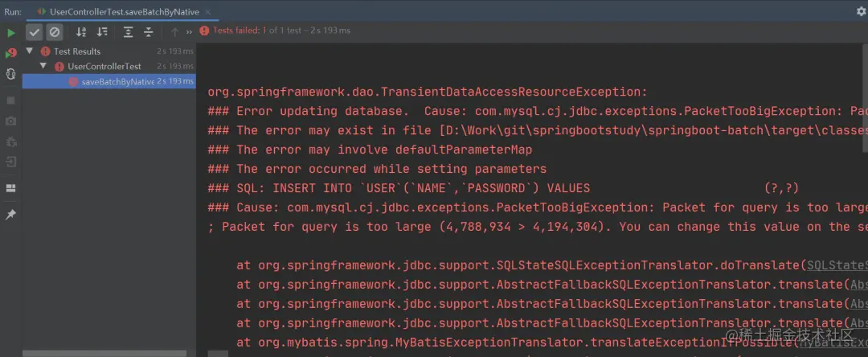Click the Dump Threads camera icon
The width and height of the screenshot is (868, 357).
pos(10,121)
